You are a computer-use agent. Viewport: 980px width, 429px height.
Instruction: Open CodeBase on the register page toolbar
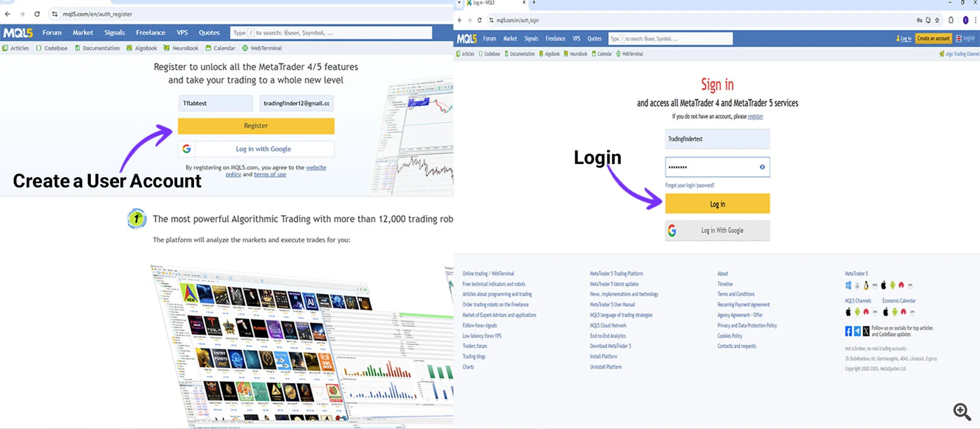click(52, 48)
